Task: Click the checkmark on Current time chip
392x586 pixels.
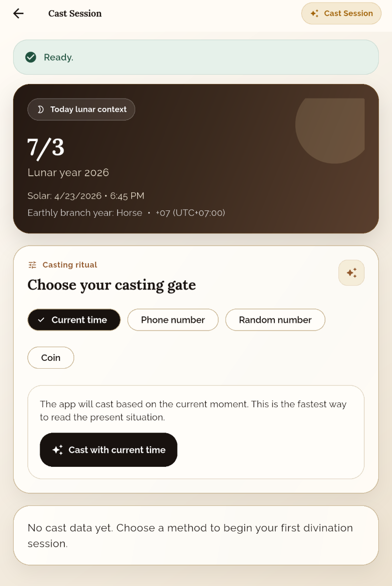Action: coord(41,320)
